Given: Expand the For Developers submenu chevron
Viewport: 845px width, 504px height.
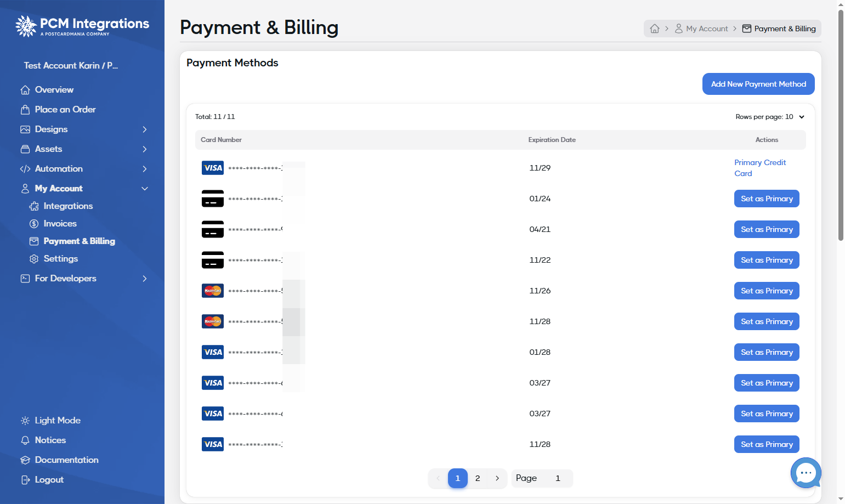Looking at the screenshot, I should [145, 279].
